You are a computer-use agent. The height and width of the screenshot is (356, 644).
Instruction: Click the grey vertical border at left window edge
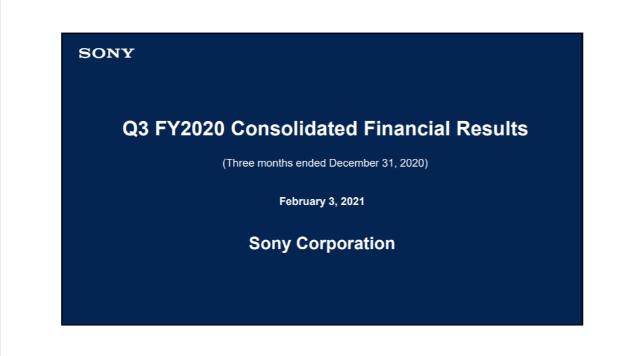click(1, 178)
